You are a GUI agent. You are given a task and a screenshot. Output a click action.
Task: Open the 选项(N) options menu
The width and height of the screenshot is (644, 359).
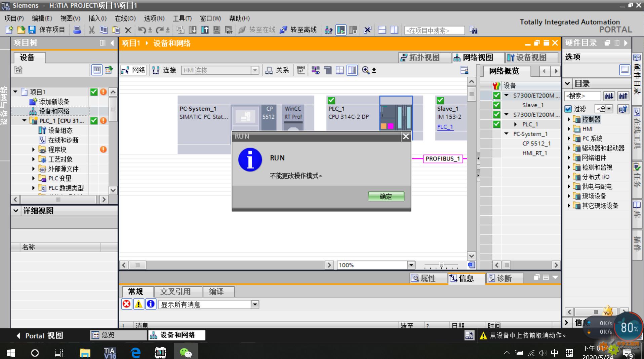[x=154, y=18]
